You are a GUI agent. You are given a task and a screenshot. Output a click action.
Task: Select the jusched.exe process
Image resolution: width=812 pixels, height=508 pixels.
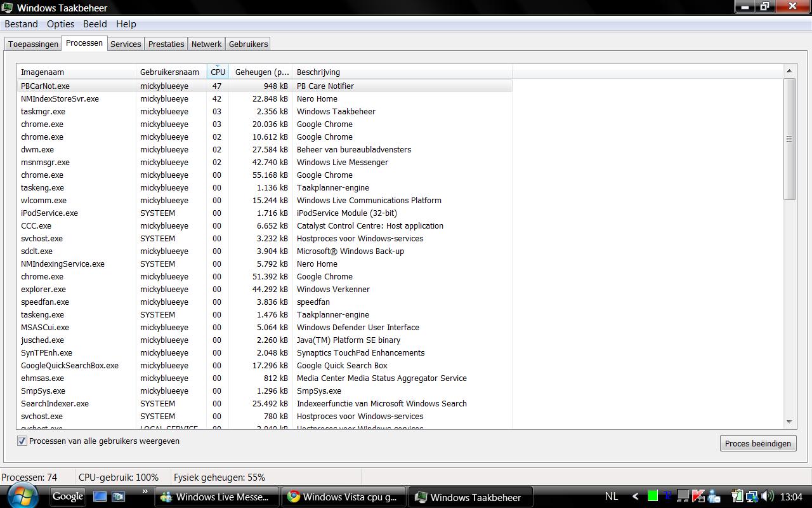(265, 340)
